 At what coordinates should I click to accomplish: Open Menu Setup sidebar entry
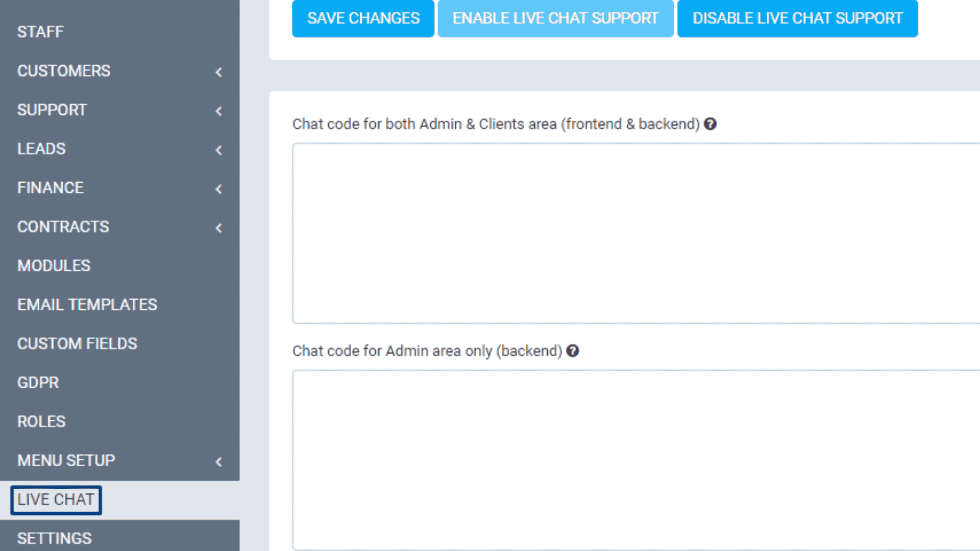tap(119, 460)
